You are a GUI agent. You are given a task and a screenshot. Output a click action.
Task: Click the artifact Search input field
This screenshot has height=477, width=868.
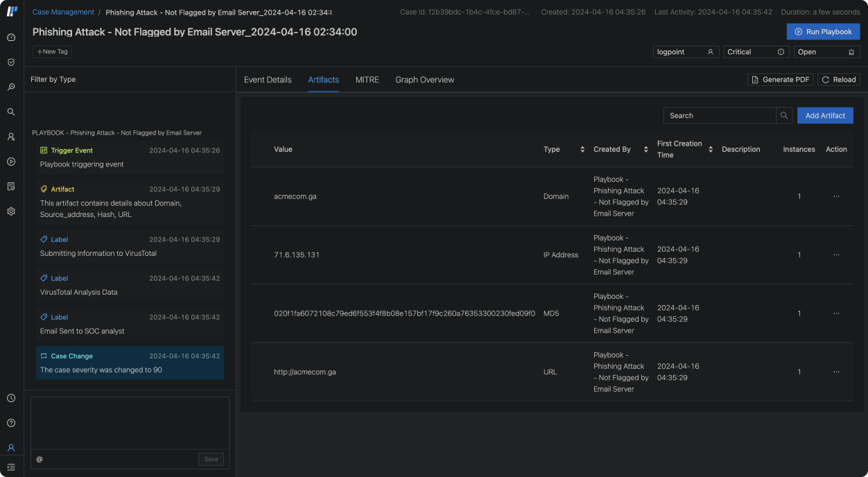(719, 116)
